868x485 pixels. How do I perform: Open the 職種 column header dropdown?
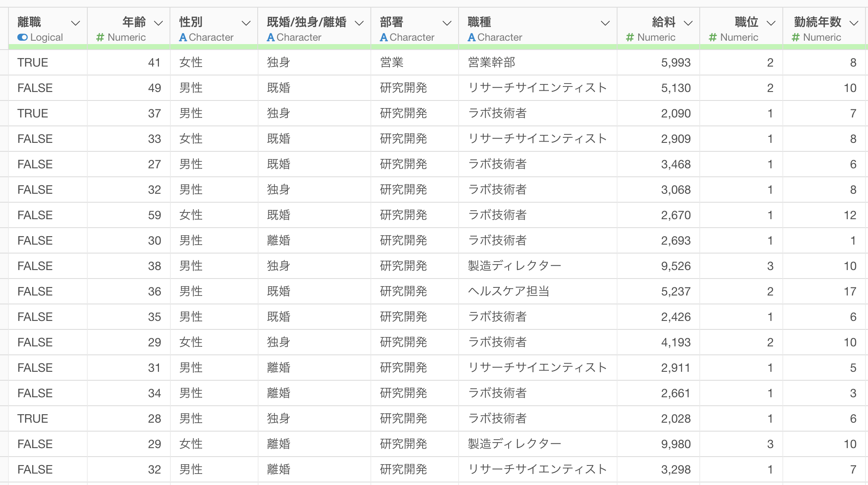(x=605, y=23)
